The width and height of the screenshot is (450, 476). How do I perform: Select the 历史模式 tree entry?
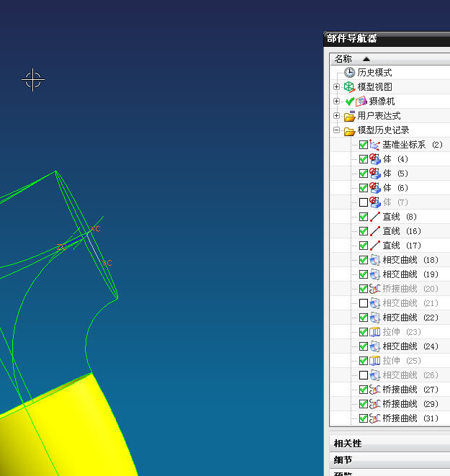(x=374, y=73)
